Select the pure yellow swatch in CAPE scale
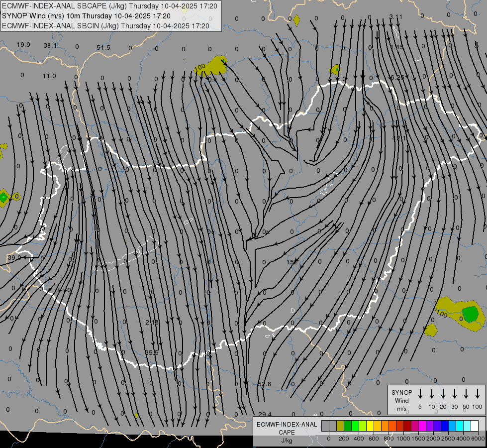 [x=370, y=426]
